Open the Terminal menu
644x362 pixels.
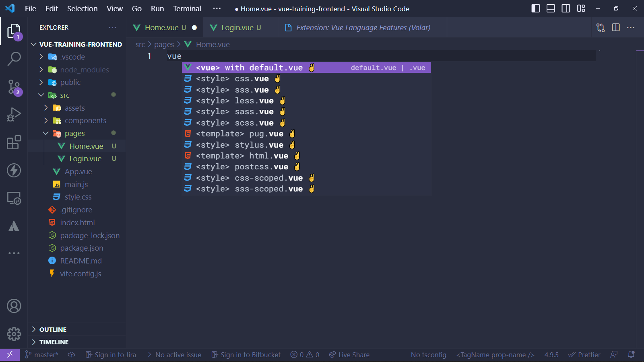(187, 8)
